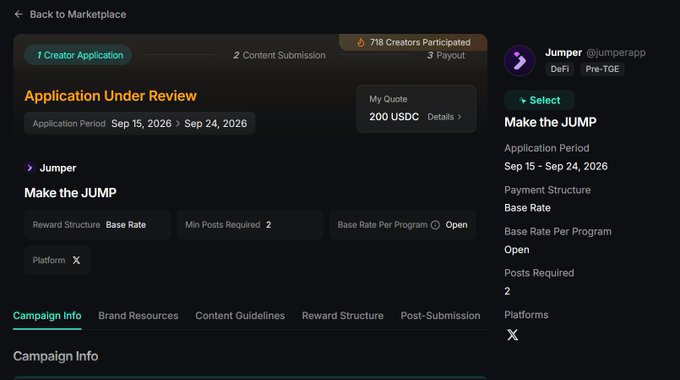The height and width of the screenshot is (380, 680).
Task: Click the Pre-TGE tag
Action: (602, 69)
